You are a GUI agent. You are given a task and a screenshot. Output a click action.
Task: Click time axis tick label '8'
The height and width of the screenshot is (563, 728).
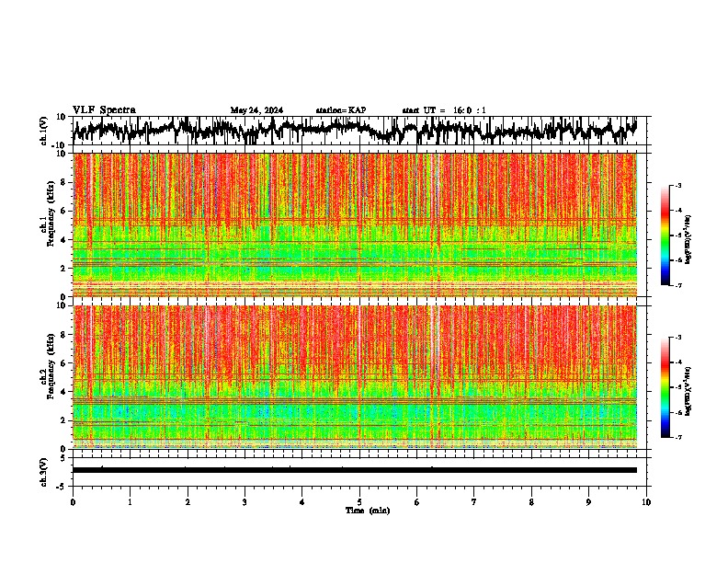coord(531,502)
